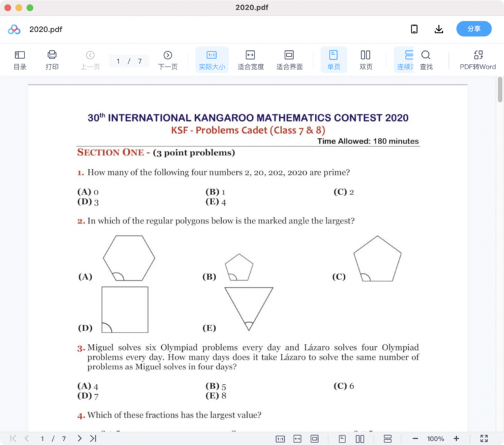Toggle continuous scrolling 连续
Viewport: 504px width, 445px height.
pos(404,60)
